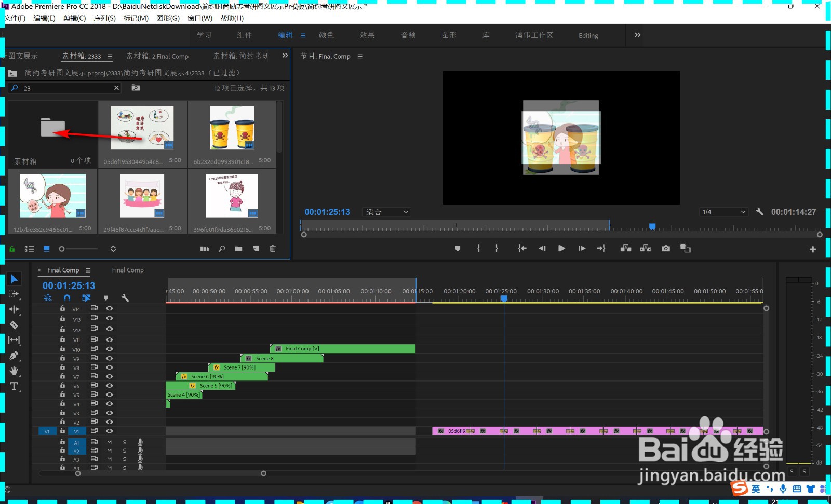
Task: Click the program monitor Add Marker icon
Action: tap(458, 249)
